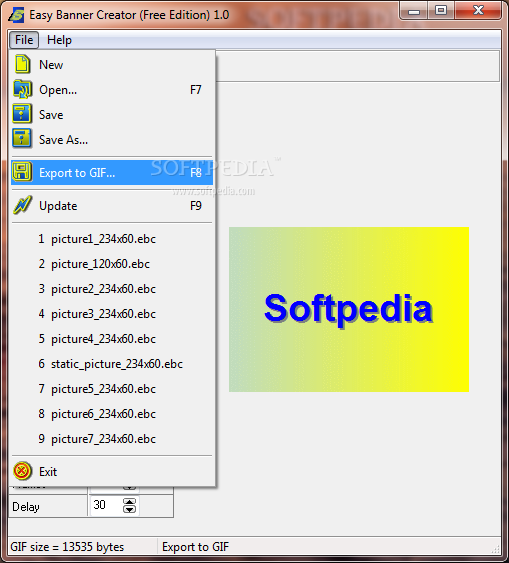
Task: Select Save As... menu entry
Action: (x=112, y=139)
